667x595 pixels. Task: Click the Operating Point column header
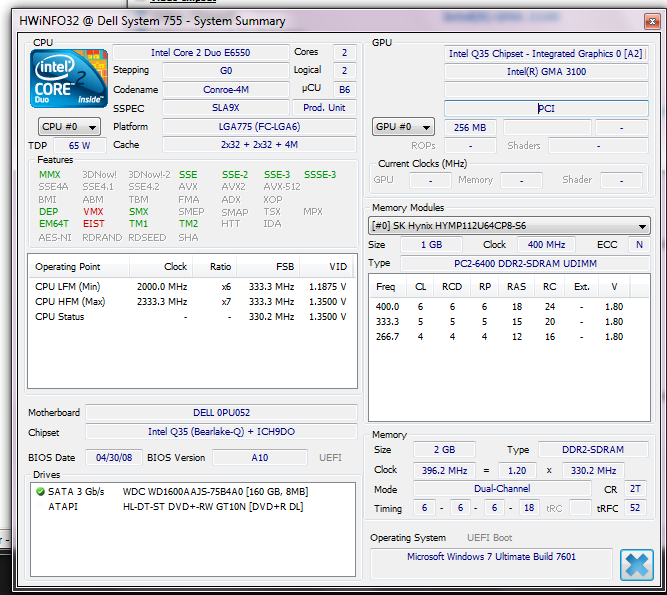(x=78, y=267)
